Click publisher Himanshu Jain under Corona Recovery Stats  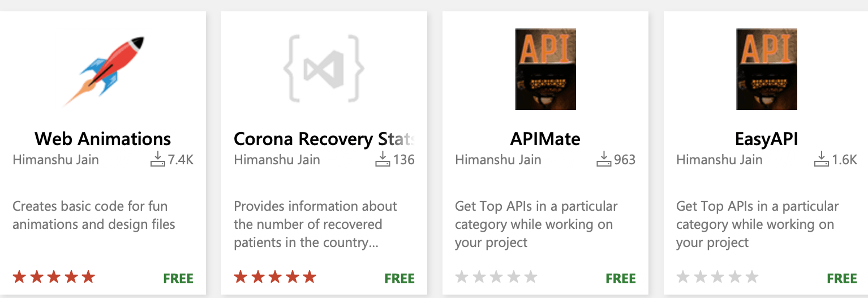(x=277, y=160)
